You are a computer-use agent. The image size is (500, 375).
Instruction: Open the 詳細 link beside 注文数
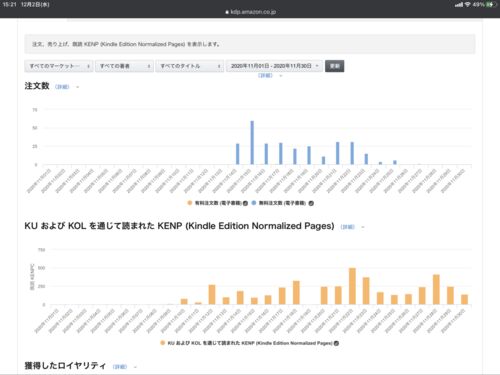(x=62, y=87)
